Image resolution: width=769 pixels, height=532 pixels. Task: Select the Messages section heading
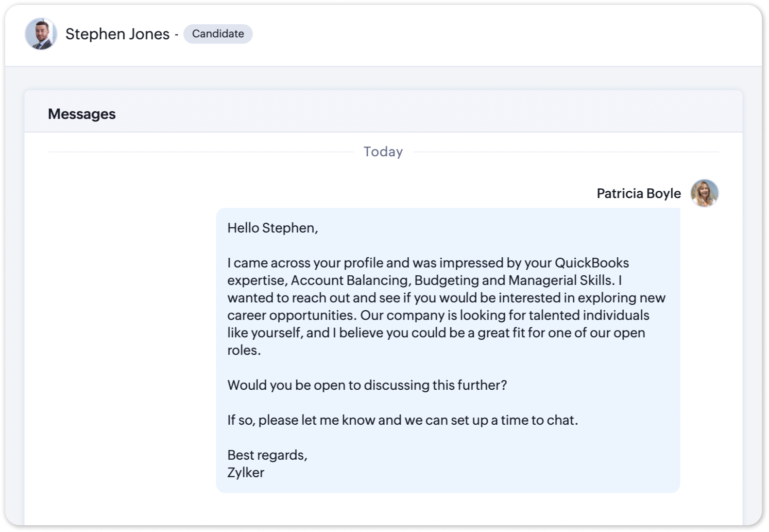(82, 114)
